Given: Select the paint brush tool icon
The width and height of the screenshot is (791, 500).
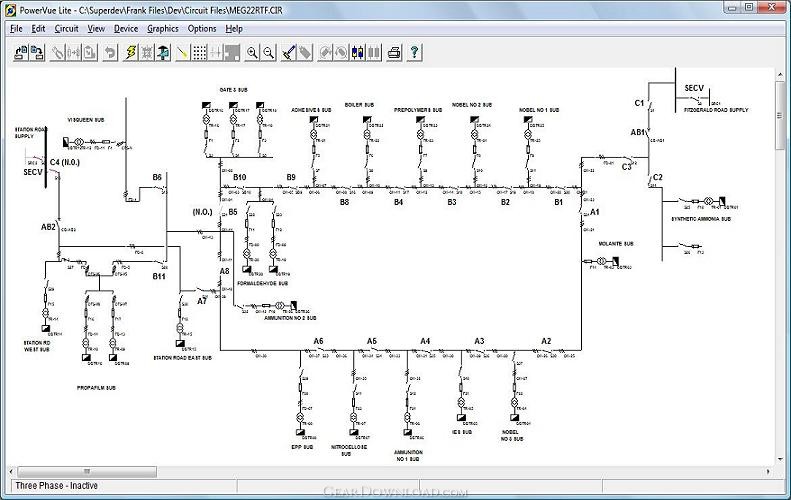Looking at the screenshot, I should 289,52.
